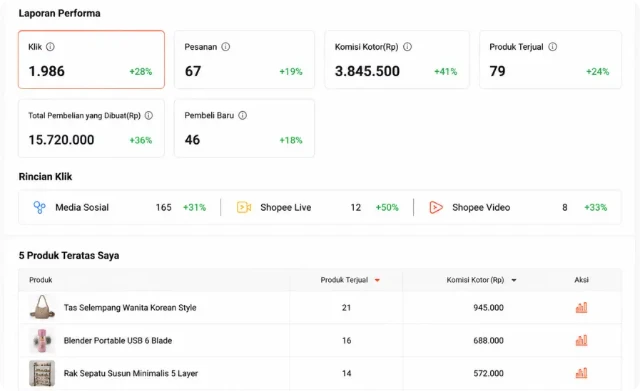This screenshot has width=640, height=391.
Task: Open chart action for Rak Sepatu Susun
Action: pyautogui.click(x=581, y=373)
